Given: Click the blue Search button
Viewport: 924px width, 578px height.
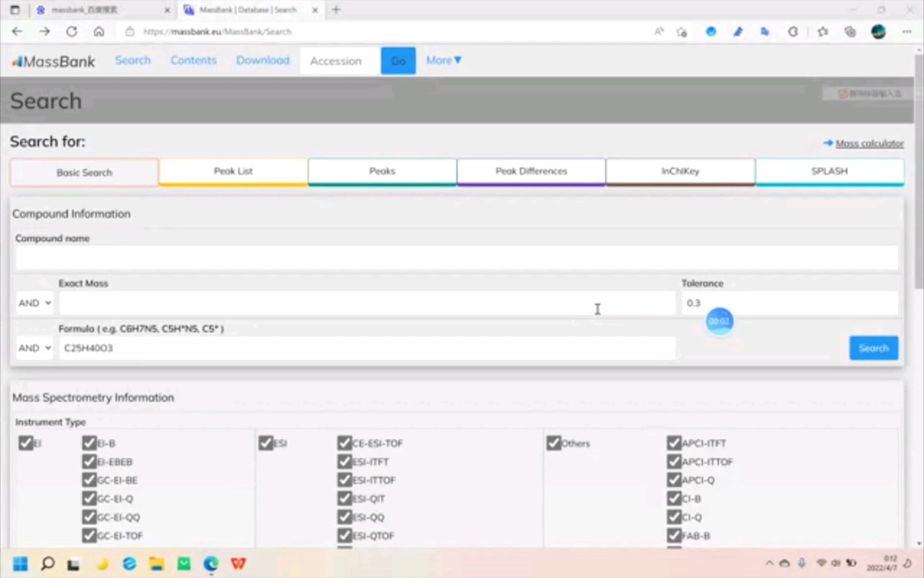Looking at the screenshot, I should point(874,348).
